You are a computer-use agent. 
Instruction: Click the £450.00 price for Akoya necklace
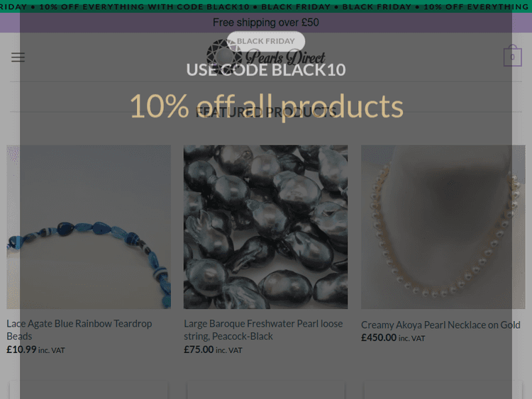(x=379, y=338)
